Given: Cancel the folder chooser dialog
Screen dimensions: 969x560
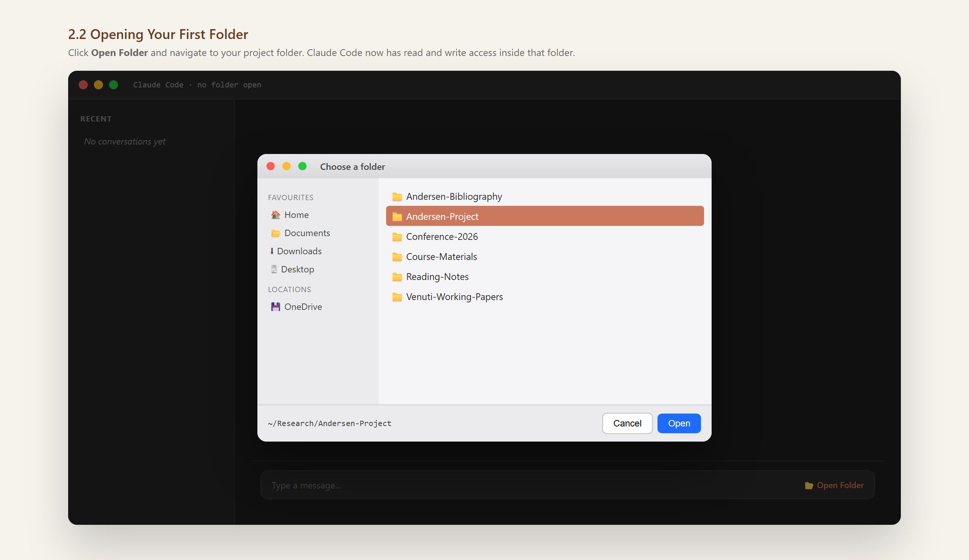Looking at the screenshot, I should [x=627, y=423].
